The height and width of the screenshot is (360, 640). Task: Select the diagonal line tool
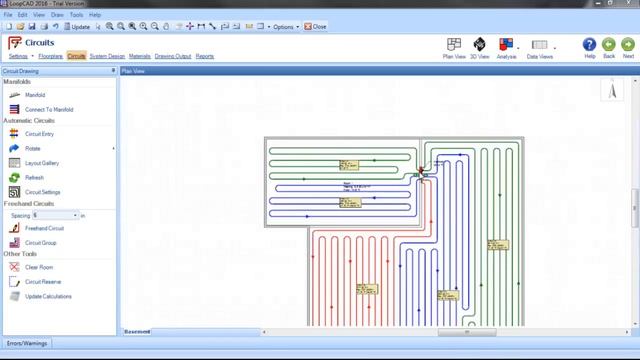coord(213,27)
